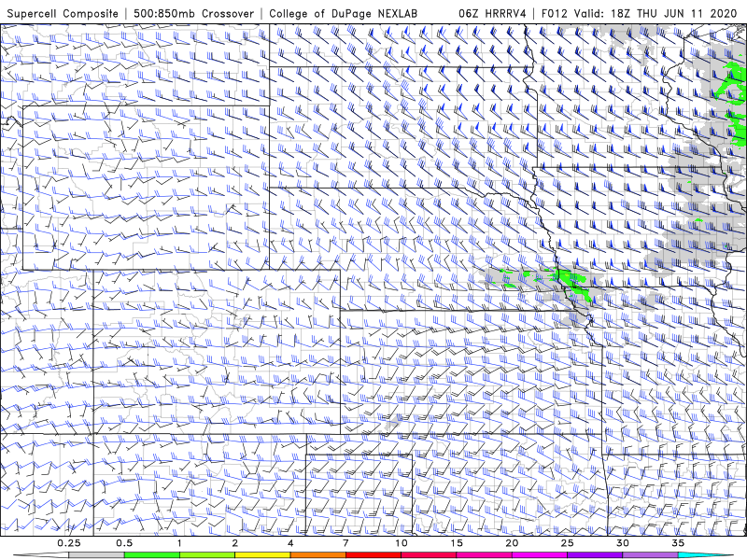Click the bright green color bar segment
The height and width of the screenshot is (560, 747).
(x=152, y=555)
